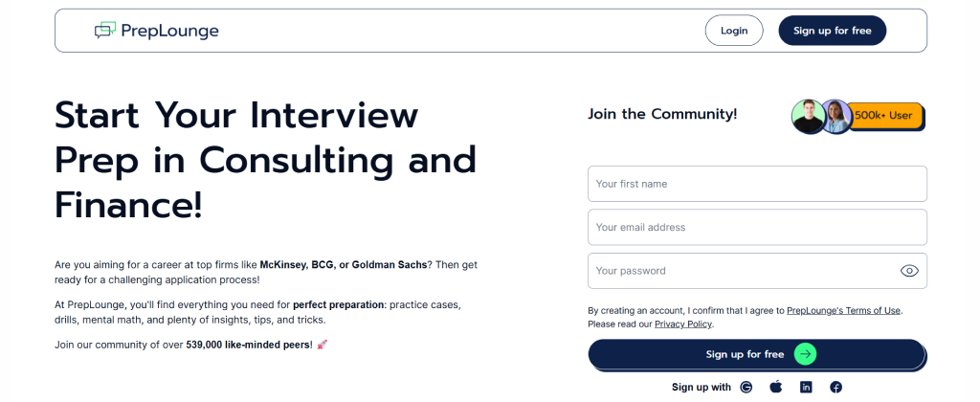Image resolution: width=980 pixels, height=402 pixels.
Task: Sign up with LinkedIn icon
Action: point(806,387)
